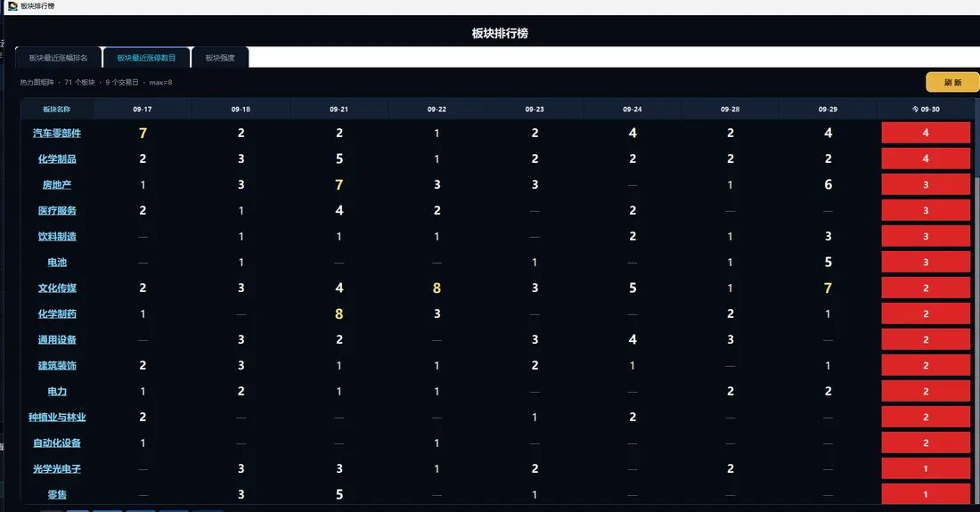Click the yellow 7 in 房地产 09-21

pos(339,185)
